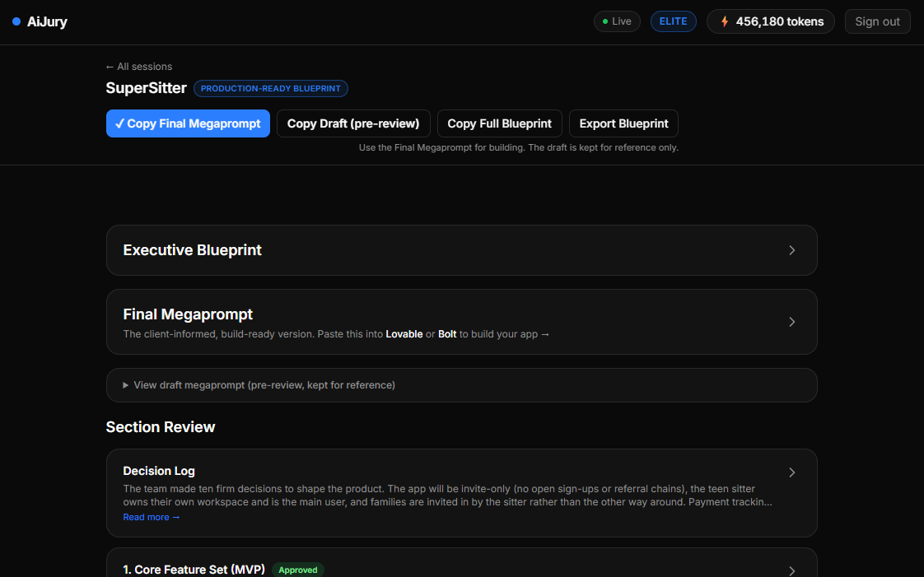Click the Core Feature Set (MVP) title
The image size is (924, 577).
194,570
